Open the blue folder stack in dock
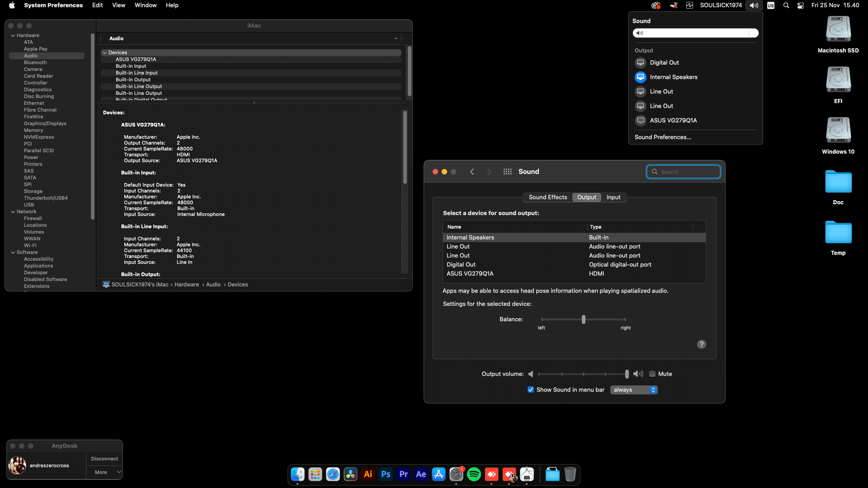 click(552, 474)
